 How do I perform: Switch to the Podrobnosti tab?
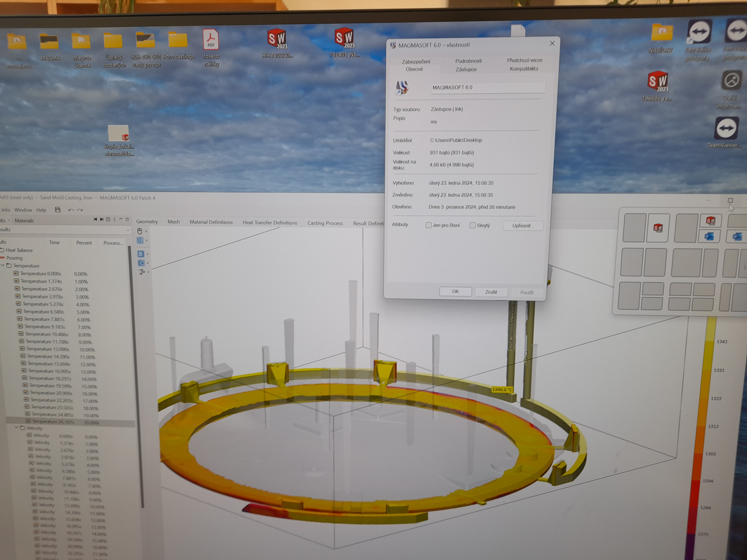[x=468, y=61]
